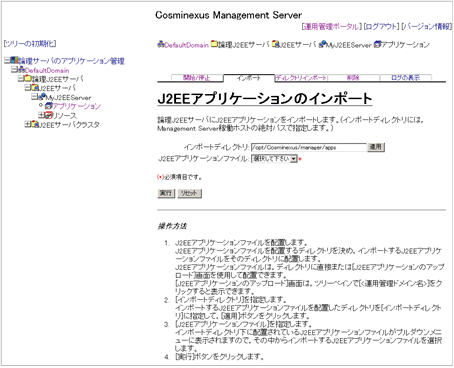Collapse the 論理サーバのアプリケーション管理 tree root

[7, 60]
